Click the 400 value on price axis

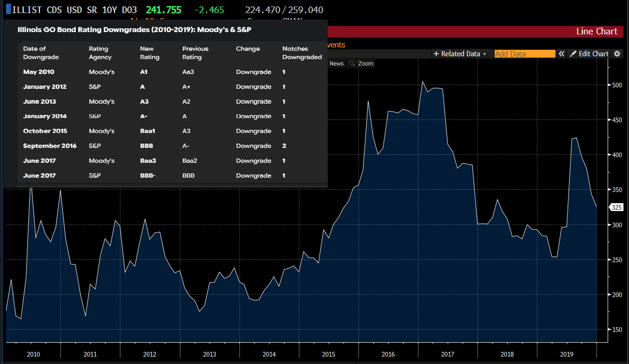click(616, 155)
